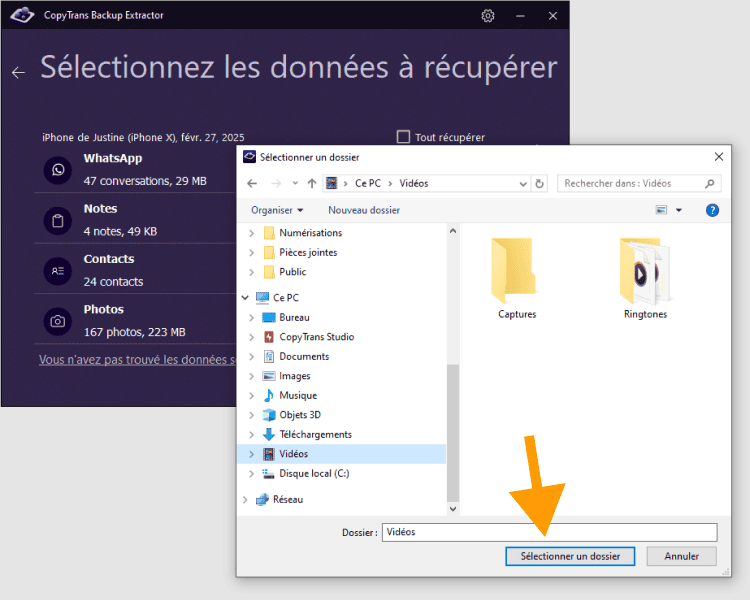
Task: Click Ce PC in the address breadcrumb
Action: point(368,183)
